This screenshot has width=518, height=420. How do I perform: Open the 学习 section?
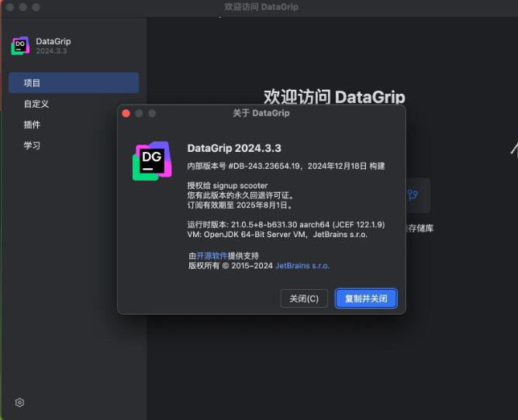[32, 146]
